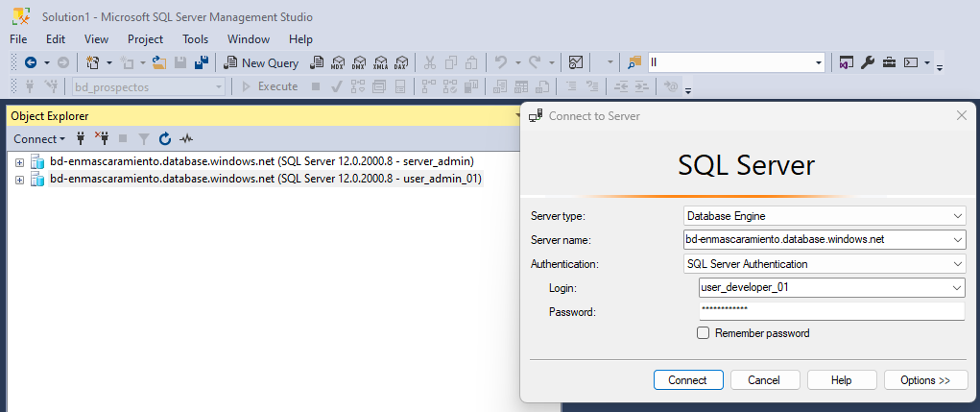
Task: Click the Help button in dialog
Action: point(842,380)
